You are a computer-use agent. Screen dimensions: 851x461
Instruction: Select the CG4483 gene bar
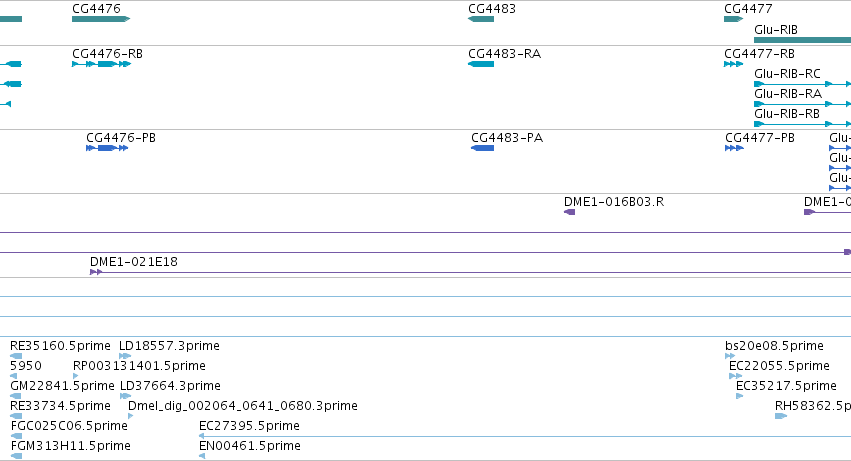pos(481,19)
